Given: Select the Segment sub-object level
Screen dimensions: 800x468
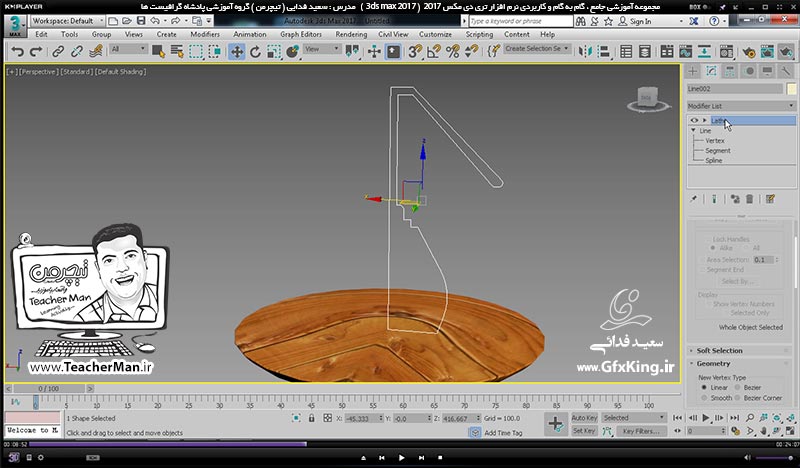Looking at the screenshot, I should point(718,151).
